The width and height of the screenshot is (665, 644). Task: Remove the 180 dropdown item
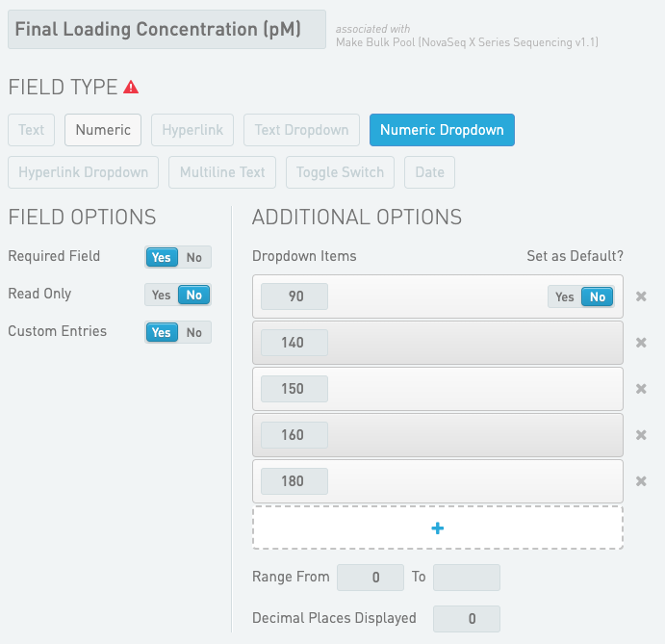pos(641,481)
